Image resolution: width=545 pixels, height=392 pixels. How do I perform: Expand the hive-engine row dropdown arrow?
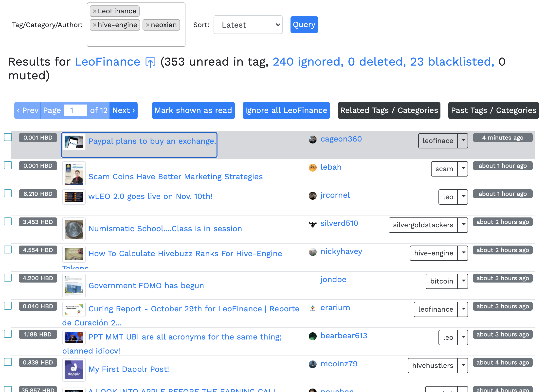[463, 253]
